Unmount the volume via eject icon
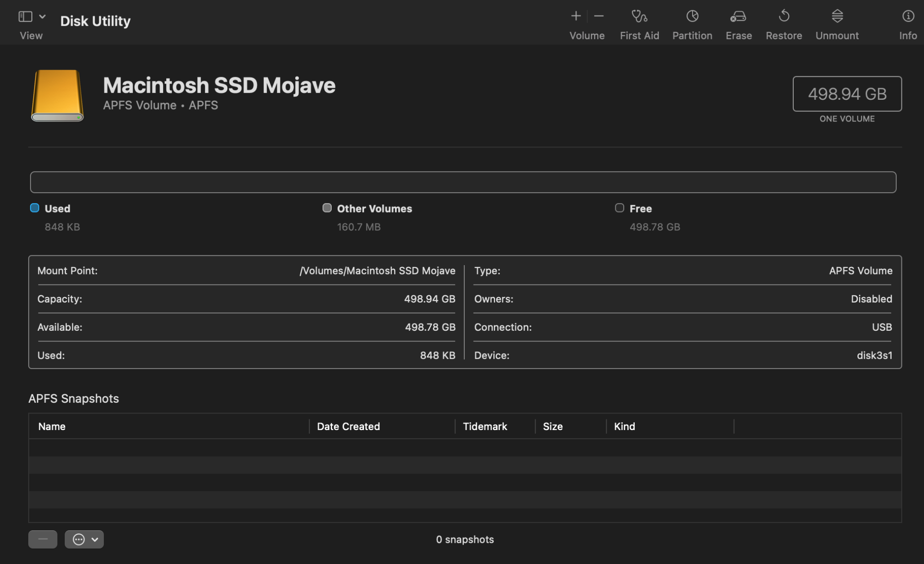Screen dimensions: 924x564 (837, 16)
